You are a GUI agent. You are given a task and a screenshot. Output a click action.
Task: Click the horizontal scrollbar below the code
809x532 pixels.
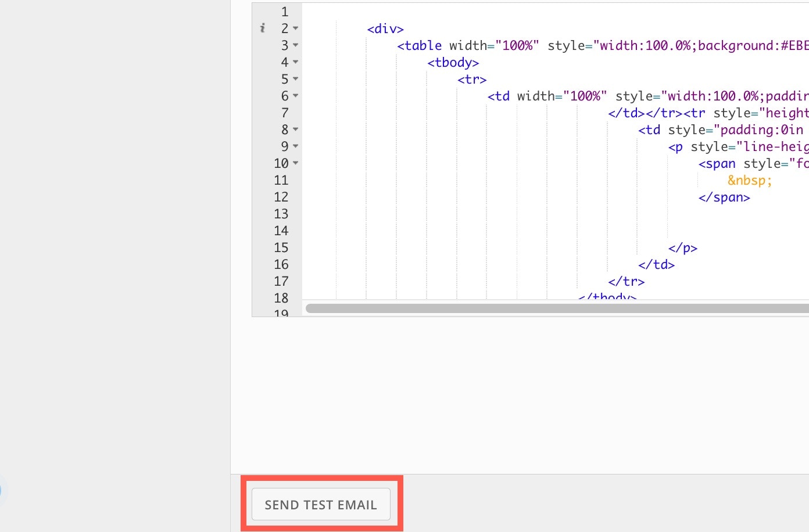[x=552, y=308]
